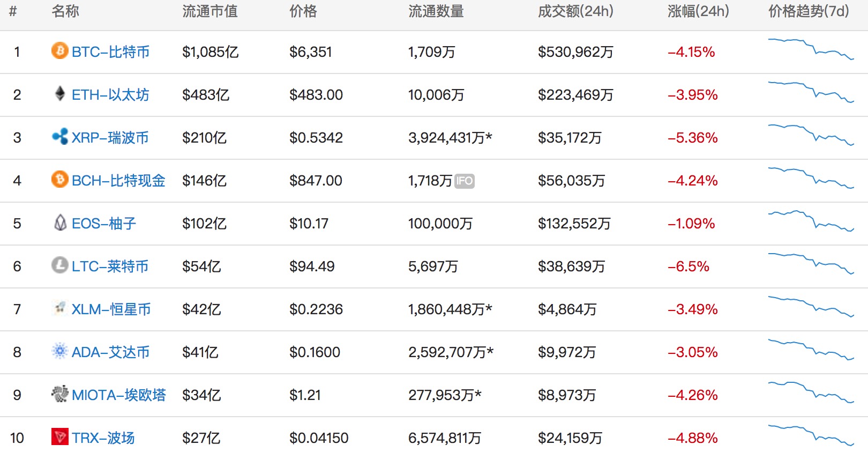Viewport: 868px width, 459px height.
Task: Open the TRX-波场 link
Action: (x=103, y=438)
